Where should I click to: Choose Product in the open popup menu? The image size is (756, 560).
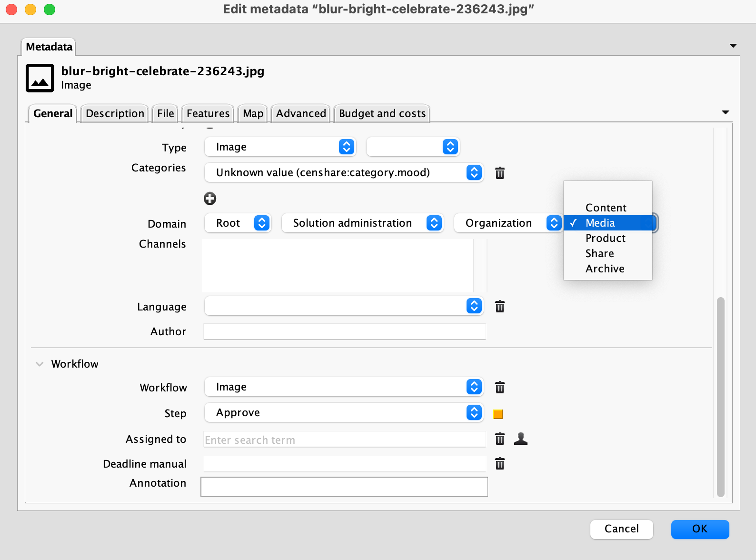point(605,238)
